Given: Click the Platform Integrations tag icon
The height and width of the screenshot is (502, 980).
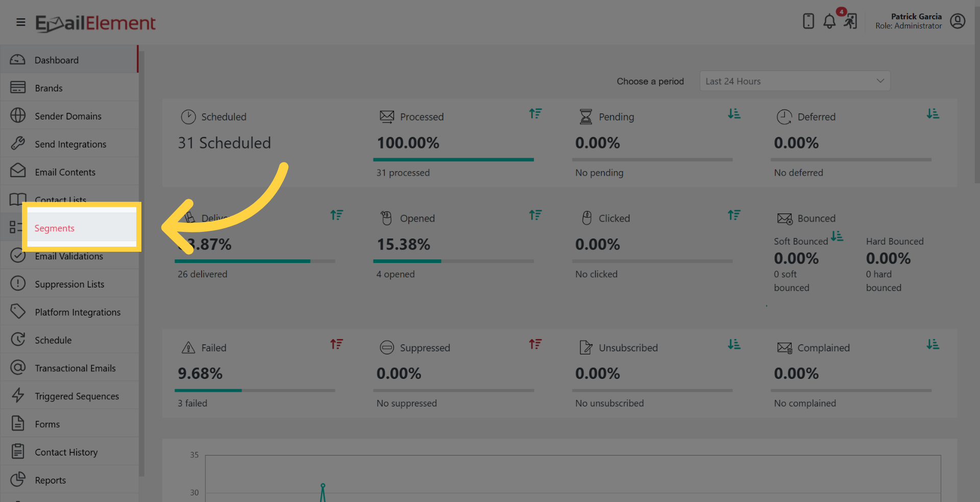Looking at the screenshot, I should point(18,312).
